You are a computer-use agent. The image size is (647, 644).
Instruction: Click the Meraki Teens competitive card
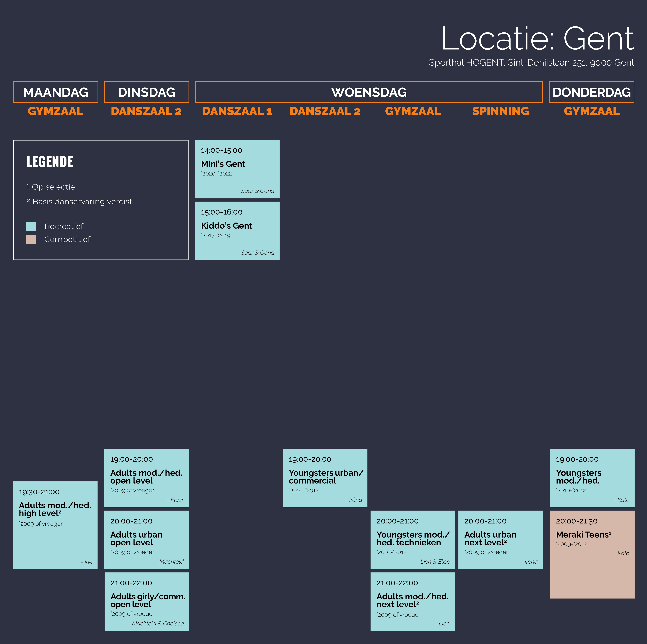592,555
